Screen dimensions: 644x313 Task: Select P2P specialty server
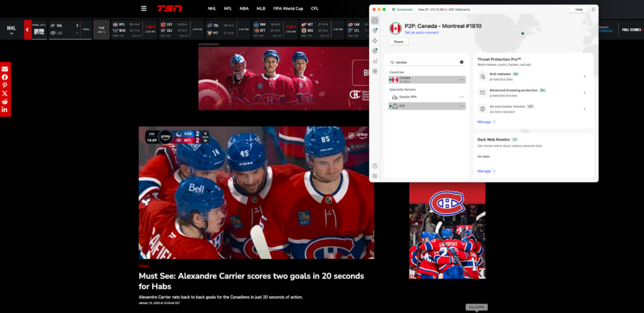(427, 106)
